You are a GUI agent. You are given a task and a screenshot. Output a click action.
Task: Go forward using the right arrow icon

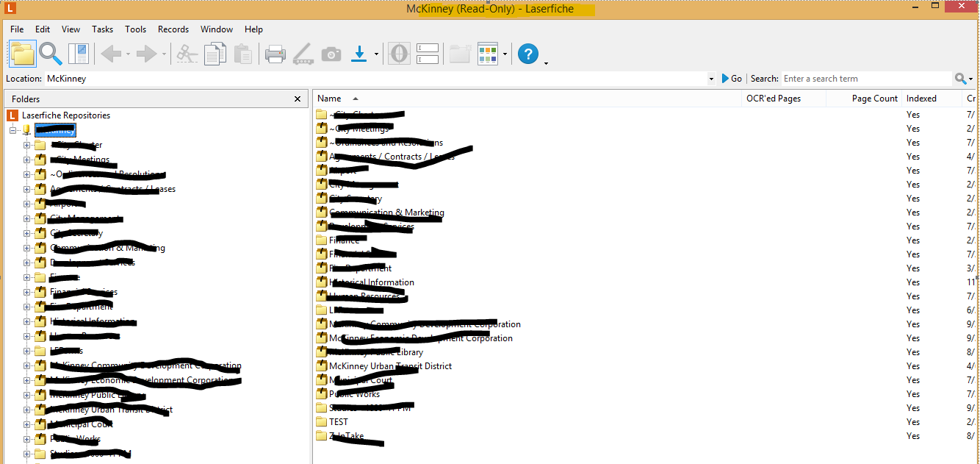tap(147, 54)
